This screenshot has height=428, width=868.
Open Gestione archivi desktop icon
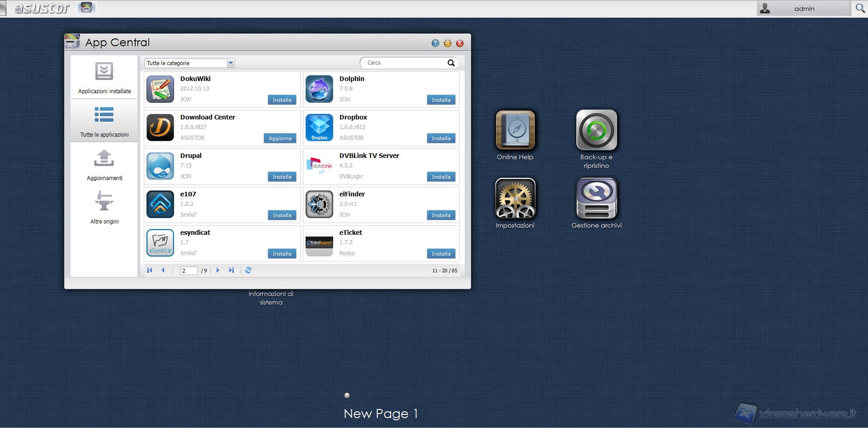click(596, 198)
